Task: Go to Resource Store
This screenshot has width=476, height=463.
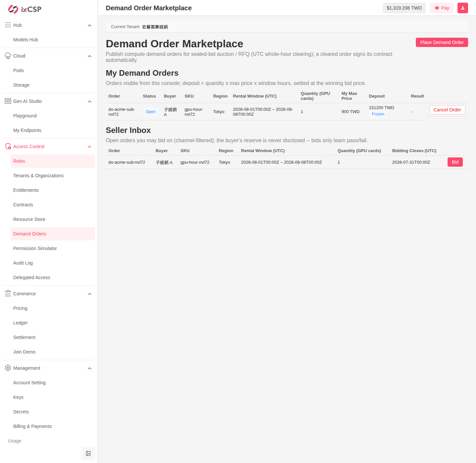Action: [x=53, y=219]
